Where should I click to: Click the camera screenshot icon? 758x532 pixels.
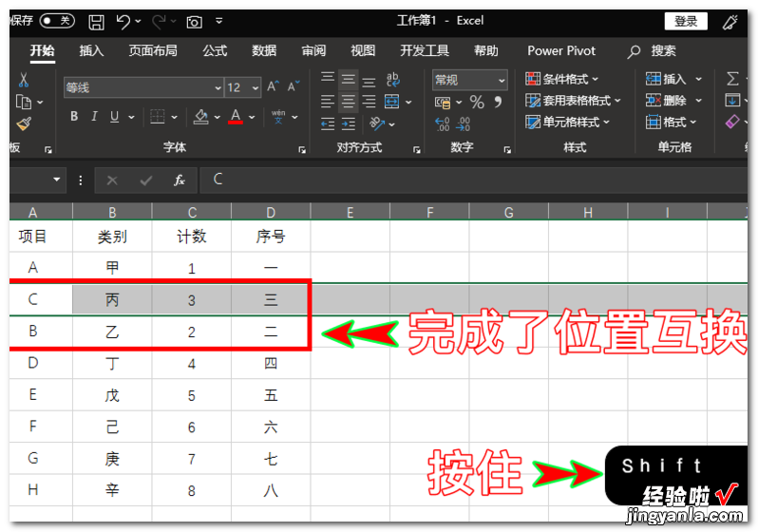(195, 22)
